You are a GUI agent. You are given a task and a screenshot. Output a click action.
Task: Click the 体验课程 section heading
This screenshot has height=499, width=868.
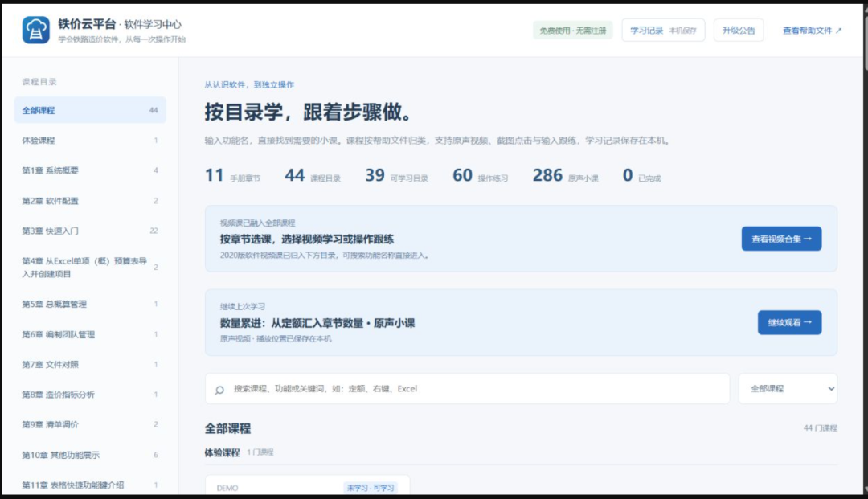[222, 452]
